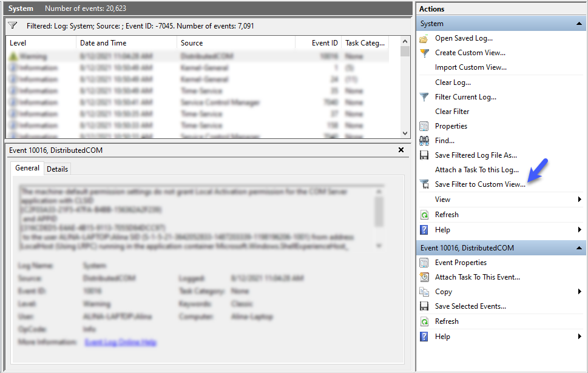Click Save Filtered Log File As floppy icon
Screen dimensions: 588x373
tap(424, 156)
